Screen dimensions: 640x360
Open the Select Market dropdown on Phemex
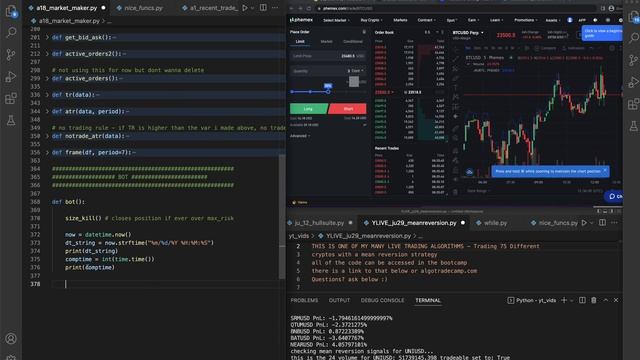336,20
